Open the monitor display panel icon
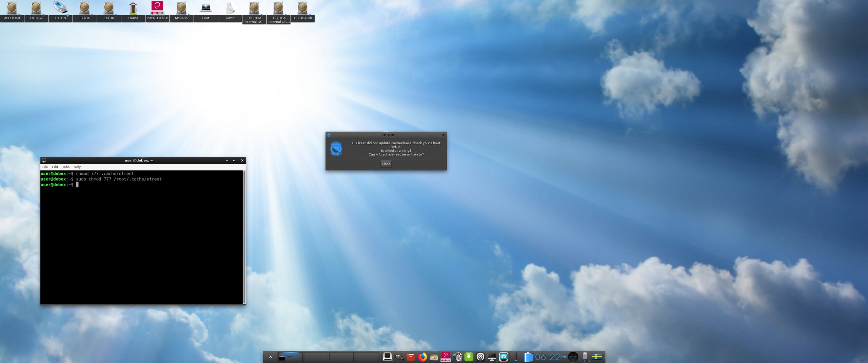This screenshot has height=363, width=868. click(x=492, y=357)
